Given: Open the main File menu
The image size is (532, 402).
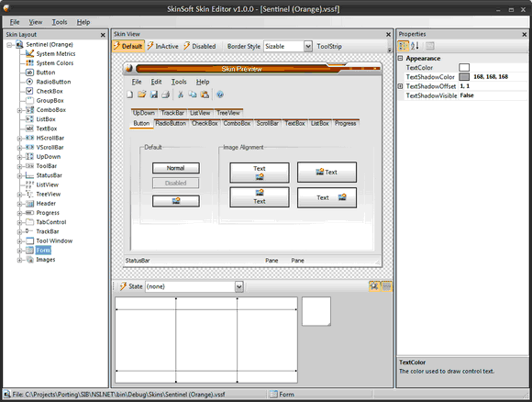Looking at the screenshot, I should pos(15,22).
